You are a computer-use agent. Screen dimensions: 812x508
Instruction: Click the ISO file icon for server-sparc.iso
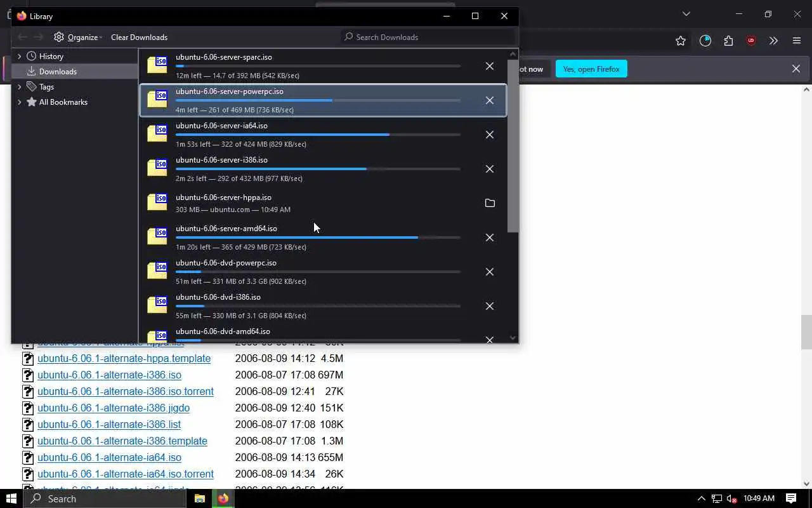click(x=157, y=65)
